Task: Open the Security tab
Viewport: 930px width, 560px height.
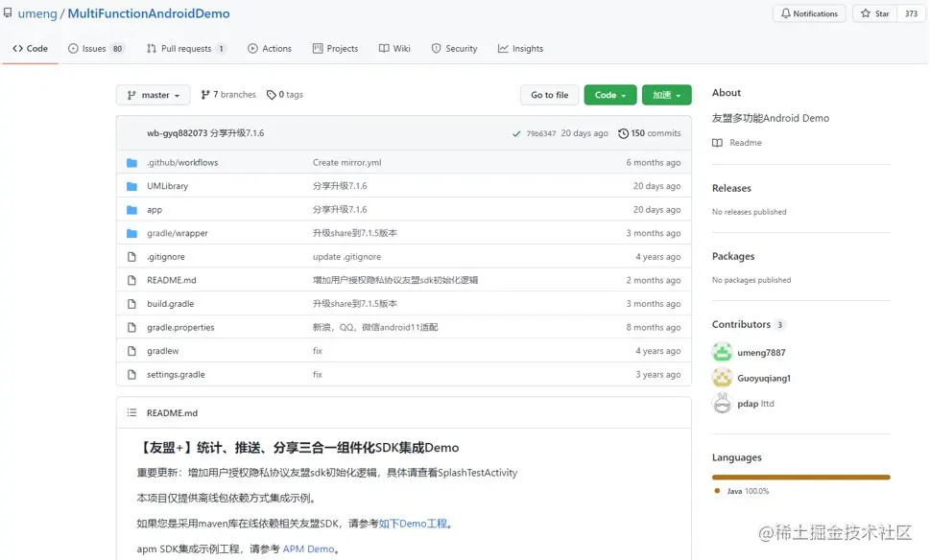Action: [454, 49]
